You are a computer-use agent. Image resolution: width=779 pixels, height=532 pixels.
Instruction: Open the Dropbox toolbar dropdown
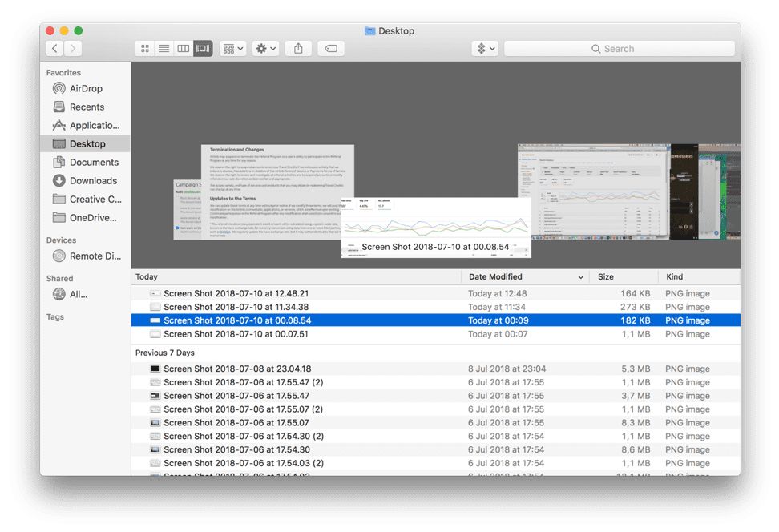point(486,49)
